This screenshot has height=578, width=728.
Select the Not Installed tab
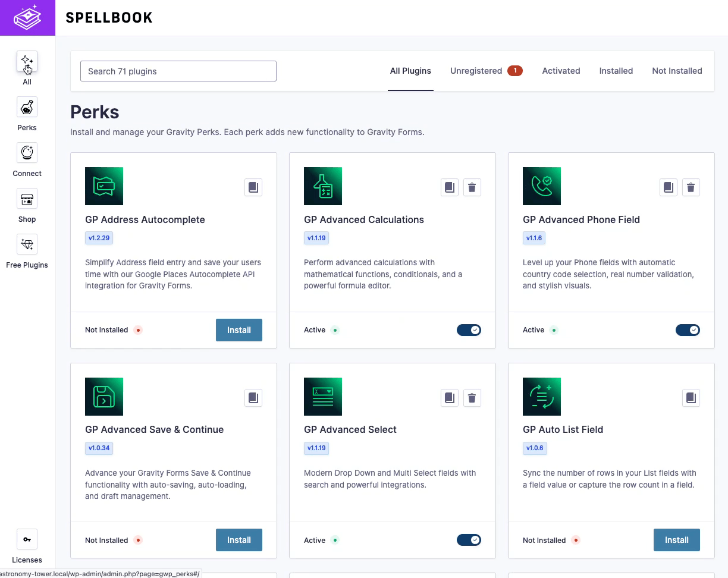(x=677, y=71)
